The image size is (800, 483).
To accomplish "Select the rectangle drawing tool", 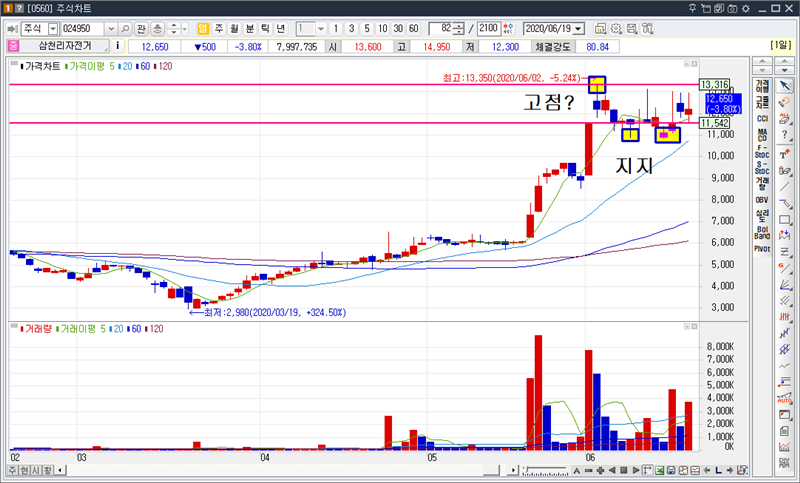I will click(784, 220).
